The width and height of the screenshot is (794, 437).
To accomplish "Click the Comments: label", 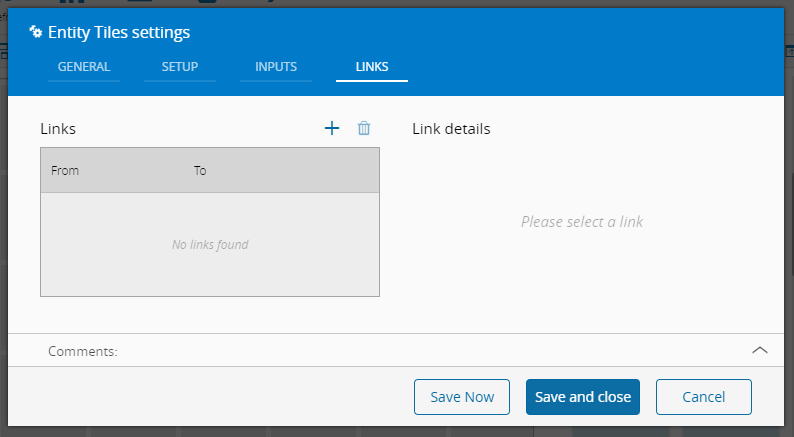I will point(83,351).
